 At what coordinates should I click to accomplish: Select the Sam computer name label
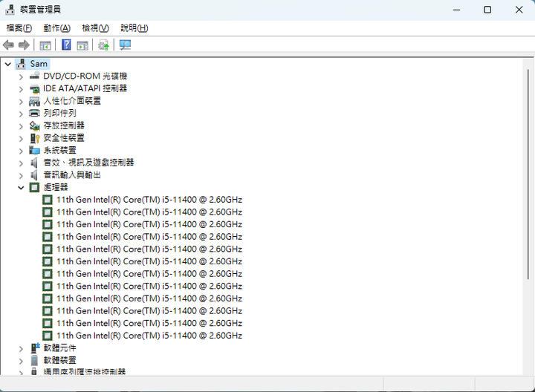[x=39, y=64]
